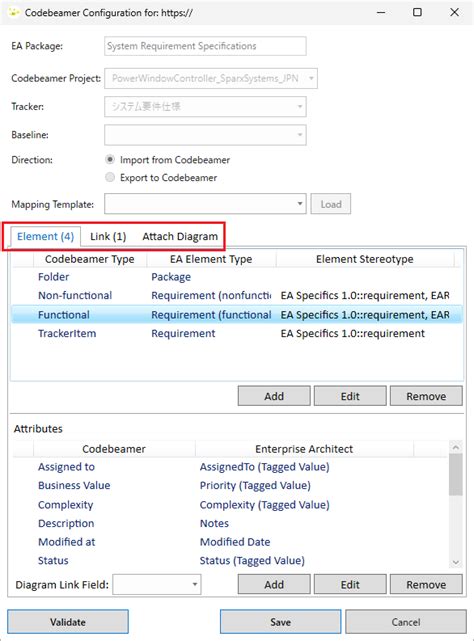Switch to the Link (1) tab

[108, 236]
